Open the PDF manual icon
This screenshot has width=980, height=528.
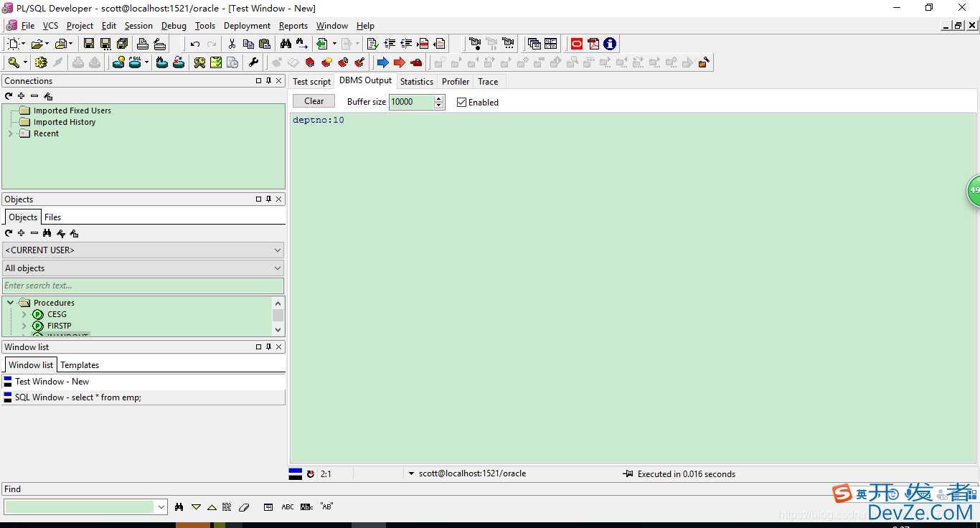click(593, 44)
